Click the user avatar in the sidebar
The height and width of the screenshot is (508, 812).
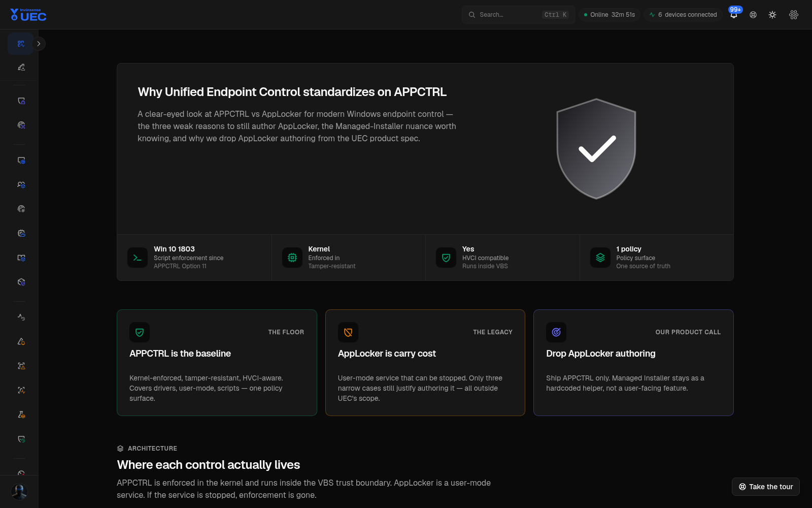click(x=19, y=491)
